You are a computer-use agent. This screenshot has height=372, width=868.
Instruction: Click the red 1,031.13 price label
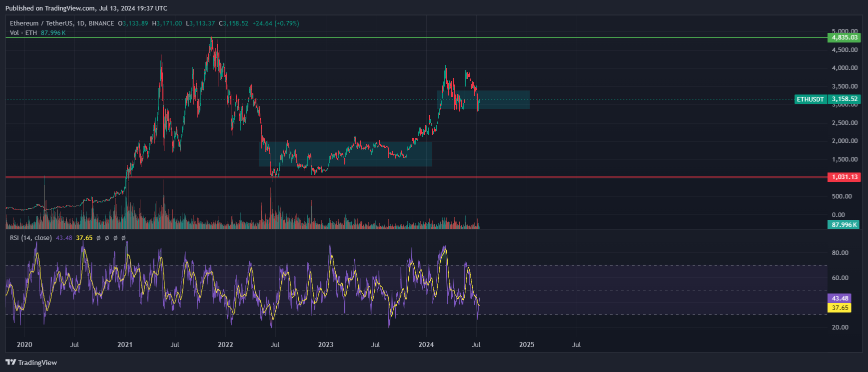[845, 177]
